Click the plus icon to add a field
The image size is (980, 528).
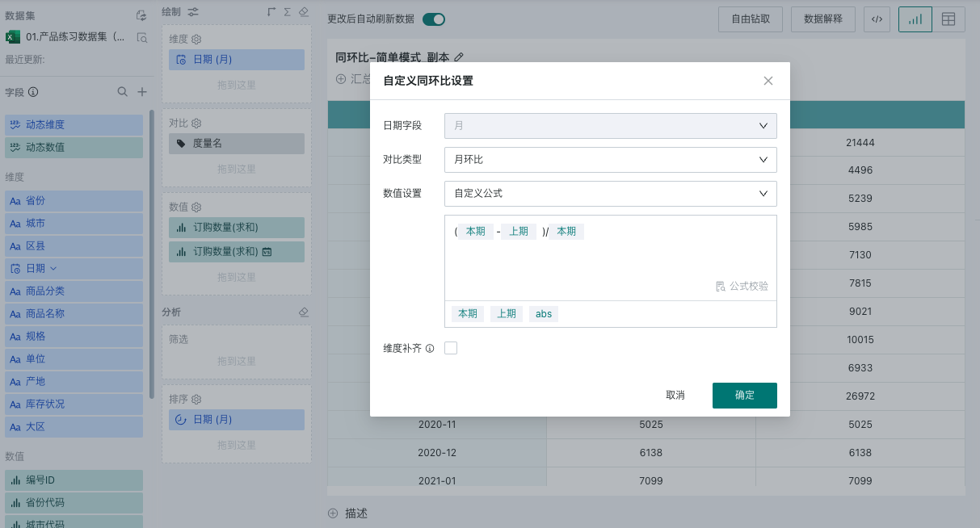pos(142,92)
